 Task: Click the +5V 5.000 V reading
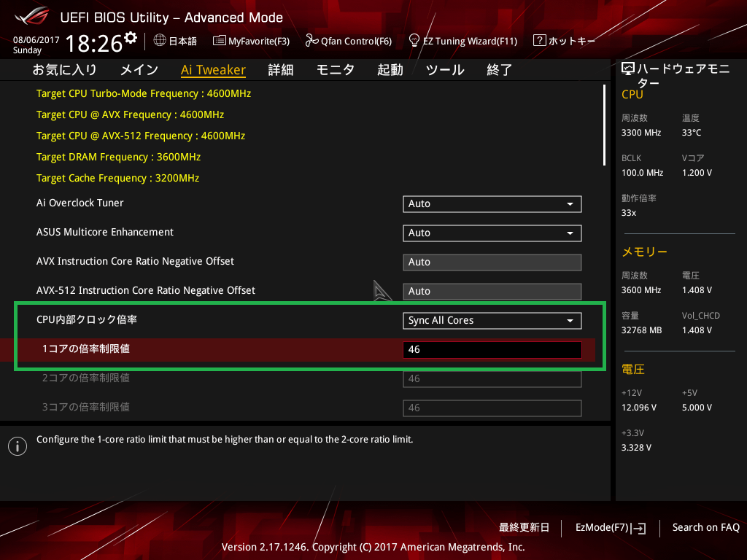click(x=697, y=408)
